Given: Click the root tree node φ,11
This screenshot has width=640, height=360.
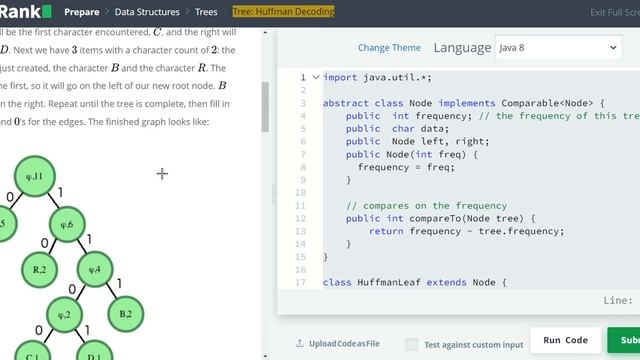Looking at the screenshot, I should tap(35, 176).
